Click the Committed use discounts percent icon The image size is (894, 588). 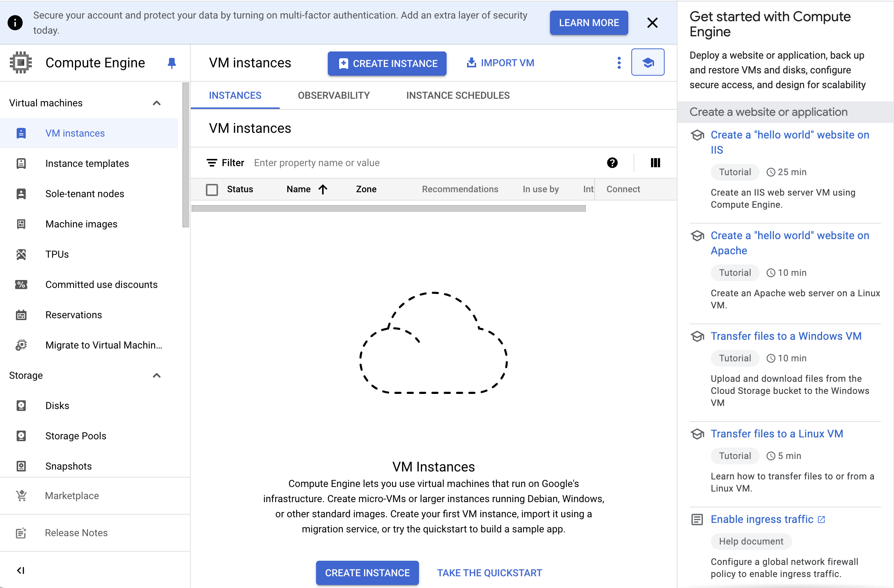21,285
